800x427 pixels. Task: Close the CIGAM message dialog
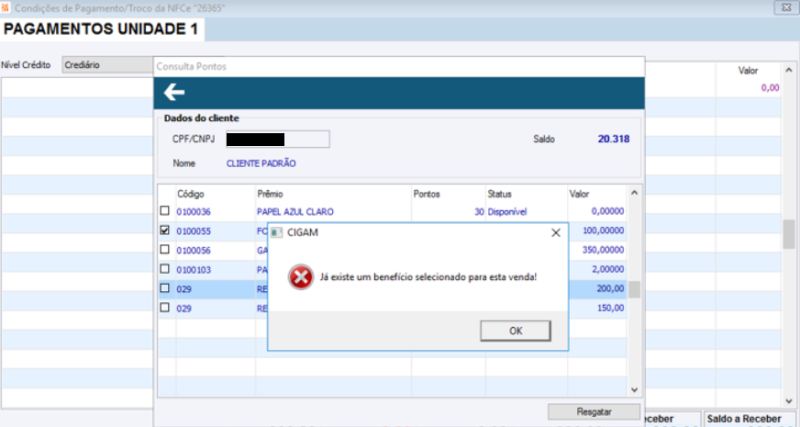556,233
